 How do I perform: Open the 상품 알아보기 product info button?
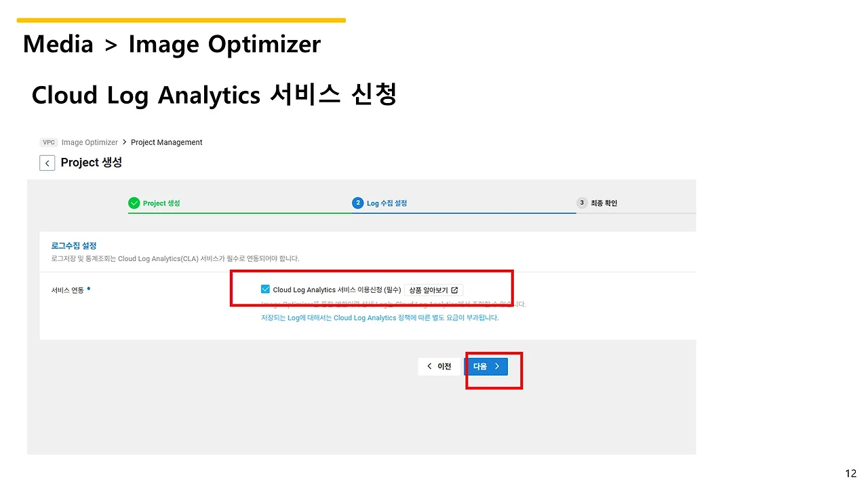[x=433, y=290]
